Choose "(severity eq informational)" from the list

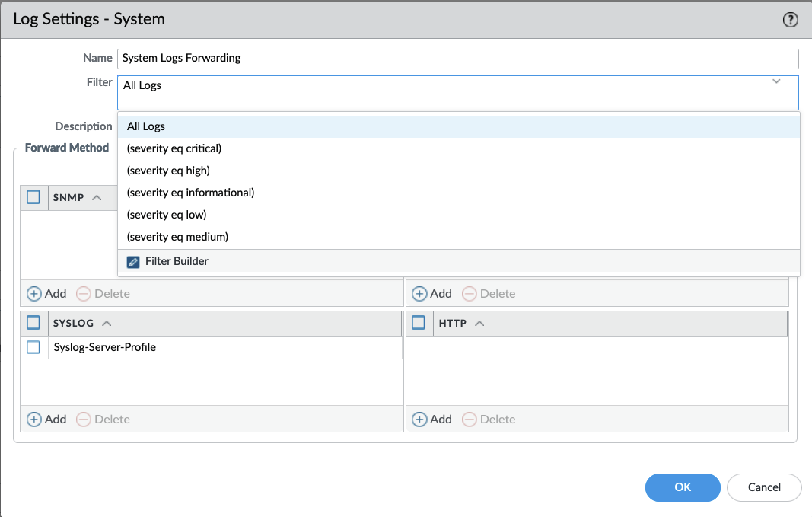click(x=190, y=193)
